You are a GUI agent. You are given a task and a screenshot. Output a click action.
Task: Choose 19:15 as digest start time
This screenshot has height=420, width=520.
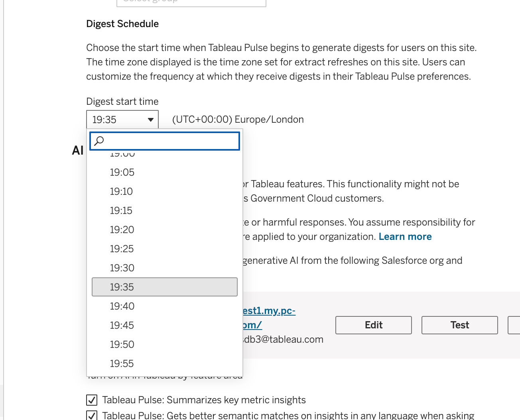pos(121,211)
